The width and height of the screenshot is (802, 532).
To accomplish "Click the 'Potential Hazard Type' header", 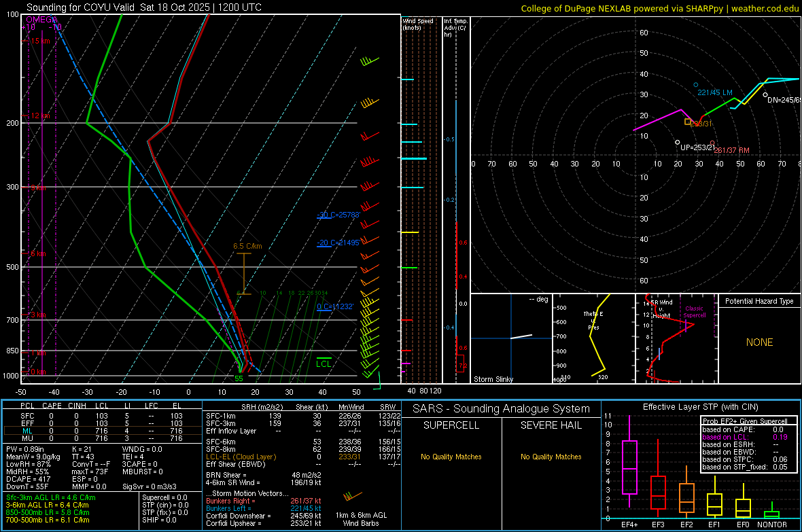I will pyautogui.click(x=759, y=301).
